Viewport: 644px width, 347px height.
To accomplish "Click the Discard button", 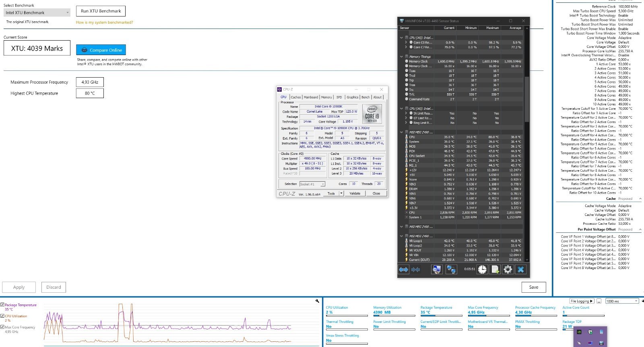I will point(54,287).
